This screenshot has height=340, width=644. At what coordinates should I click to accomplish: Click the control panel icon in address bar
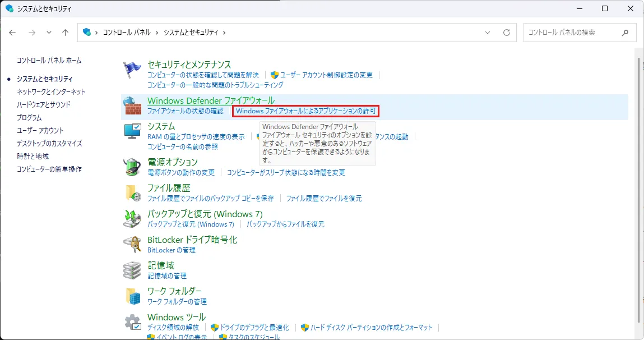tap(87, 32)
